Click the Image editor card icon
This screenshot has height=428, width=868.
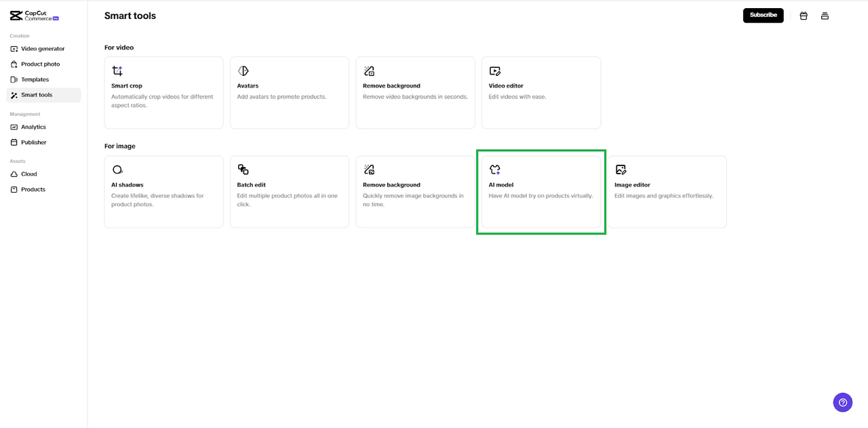(620, 170)
